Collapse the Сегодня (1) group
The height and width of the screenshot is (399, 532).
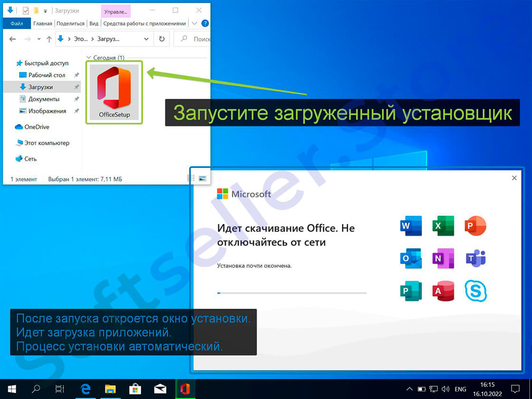(89, 57)
